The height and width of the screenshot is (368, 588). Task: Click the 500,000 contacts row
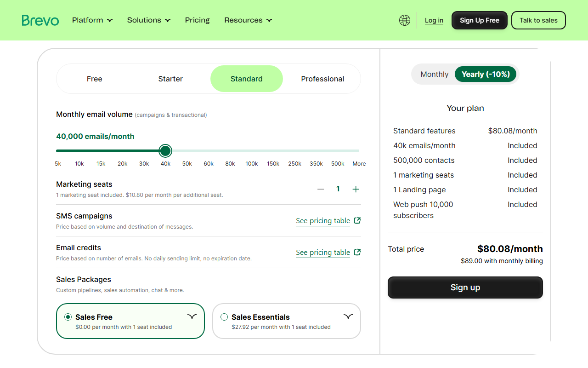point(465,160)
